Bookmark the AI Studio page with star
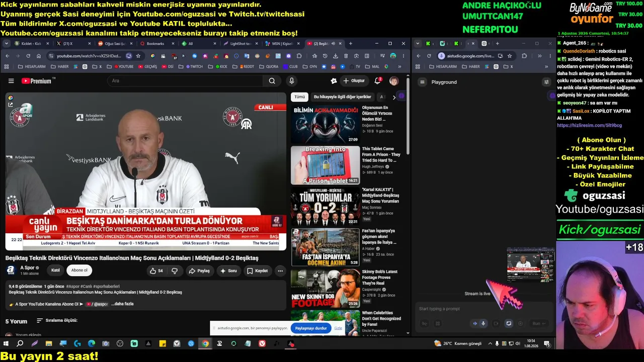The image size is (644, 362). click(x=510, y=56)
